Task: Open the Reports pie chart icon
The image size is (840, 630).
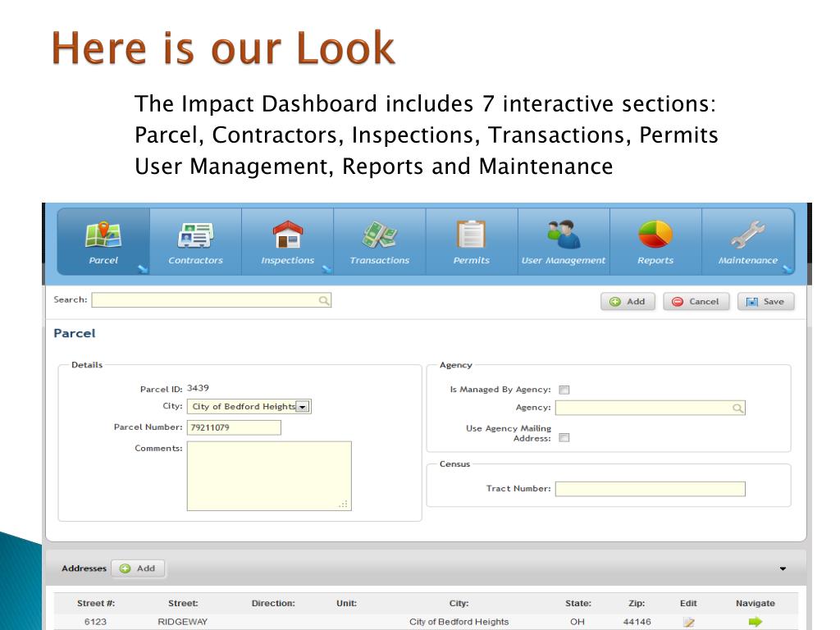Action: [x=655, y=234]
